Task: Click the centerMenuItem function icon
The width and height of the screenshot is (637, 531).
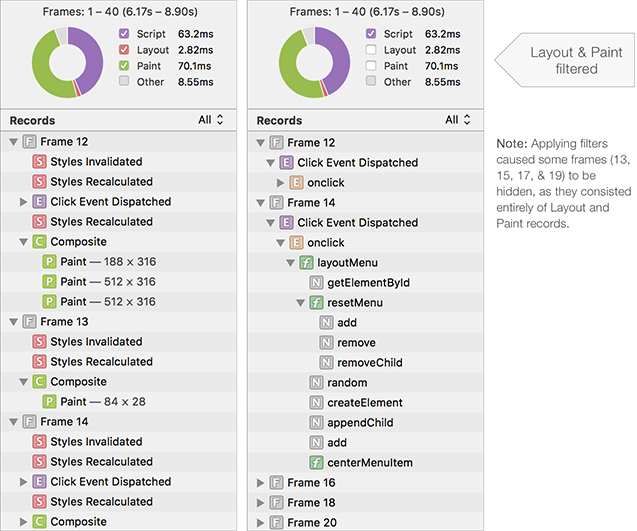Action: 316,462
